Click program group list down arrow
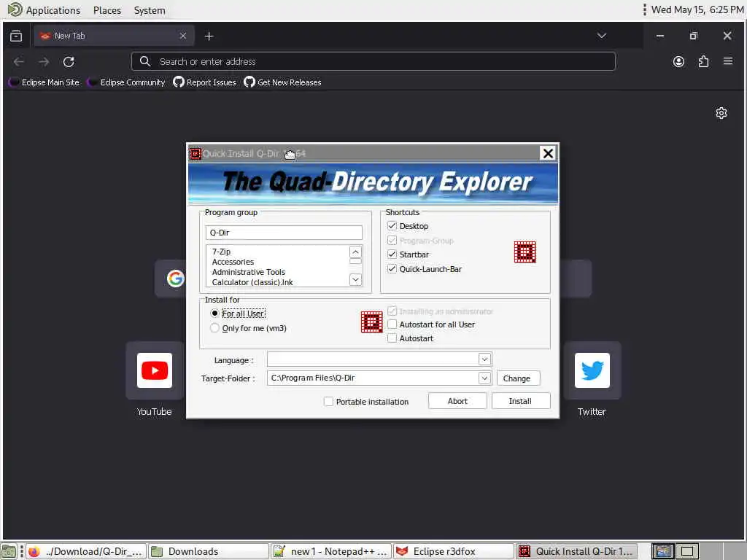The height and width of the screenshot is (560, 747). pyautogui.click(x=355, y=279)
